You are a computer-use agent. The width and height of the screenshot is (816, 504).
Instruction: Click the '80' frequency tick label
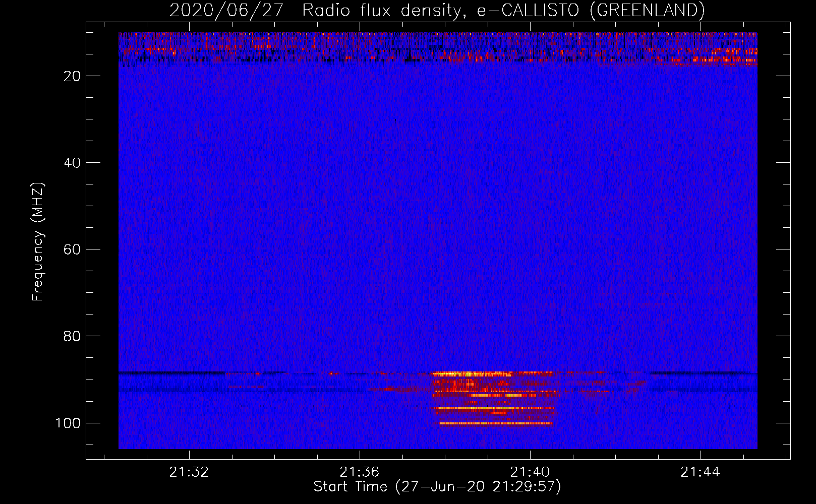coord(72,336)
